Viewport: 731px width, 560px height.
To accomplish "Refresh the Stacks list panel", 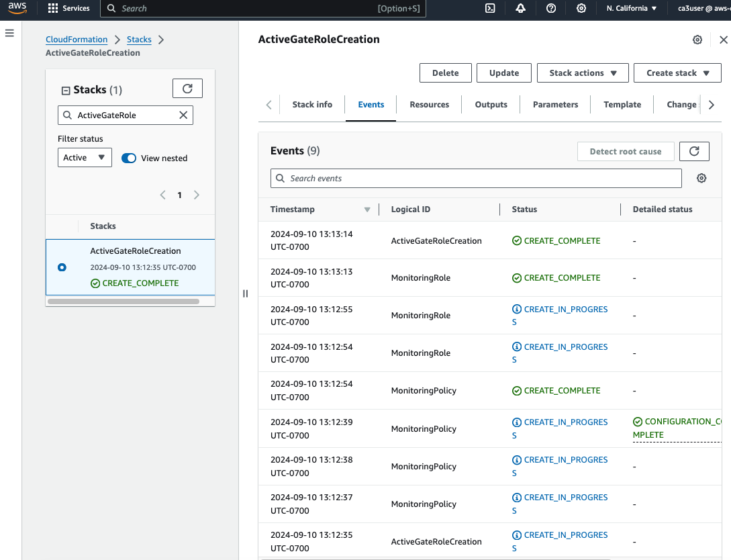I will (x=187, y=88).
